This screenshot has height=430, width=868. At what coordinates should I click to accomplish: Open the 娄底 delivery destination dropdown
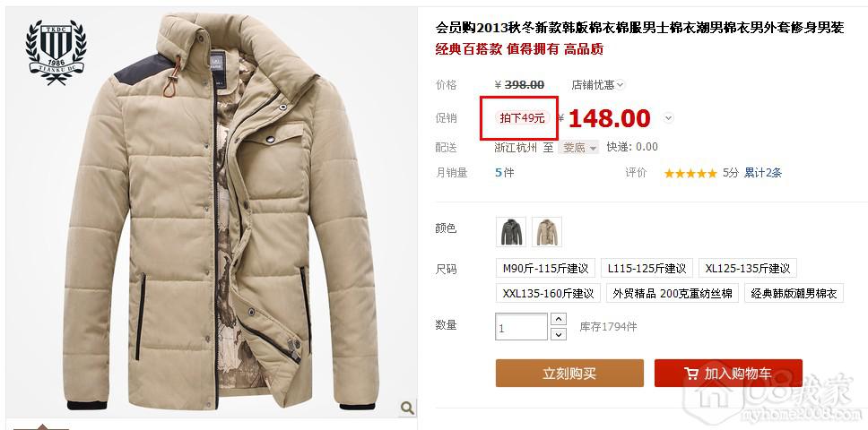pyautogui.click(x=578, y=148)
